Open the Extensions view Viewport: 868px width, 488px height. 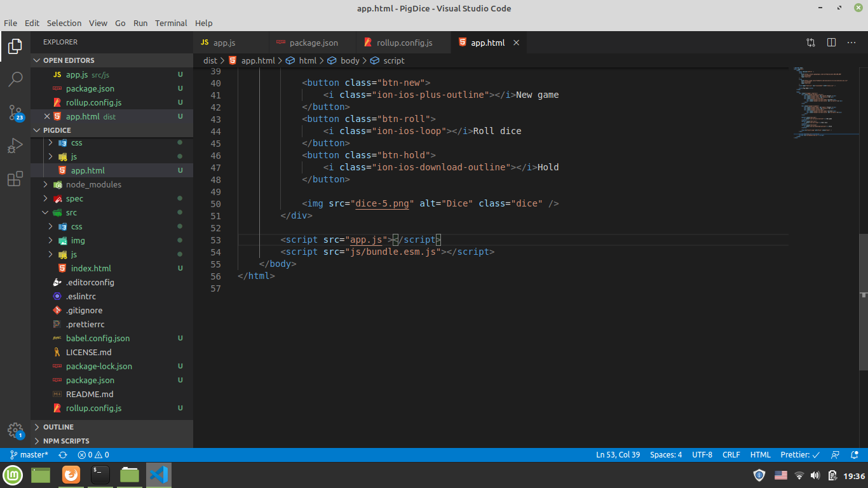15,179
